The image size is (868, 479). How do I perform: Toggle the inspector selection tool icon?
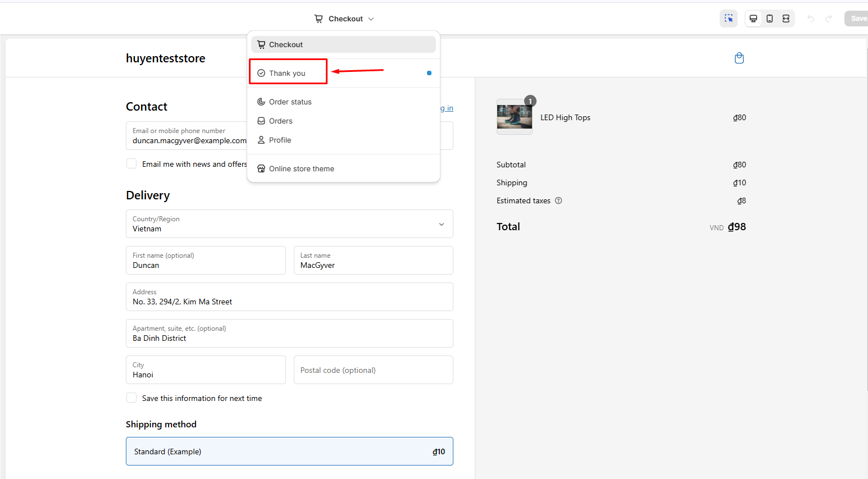pos(728,19)
